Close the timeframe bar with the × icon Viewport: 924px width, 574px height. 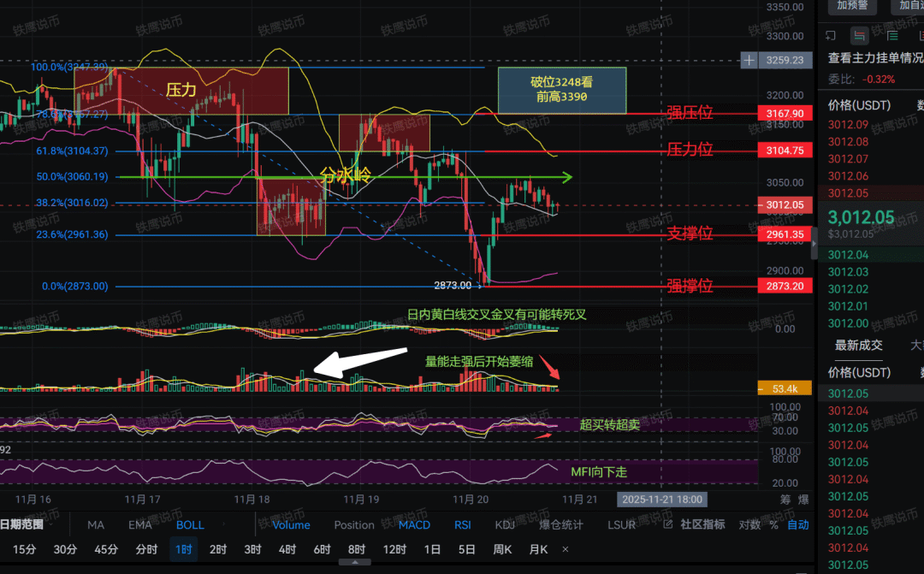coord(565,549)
